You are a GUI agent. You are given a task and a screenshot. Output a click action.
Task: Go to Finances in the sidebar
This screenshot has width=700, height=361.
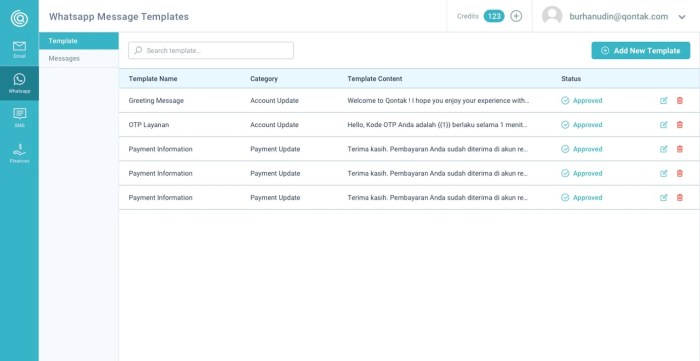coord(19,153)
